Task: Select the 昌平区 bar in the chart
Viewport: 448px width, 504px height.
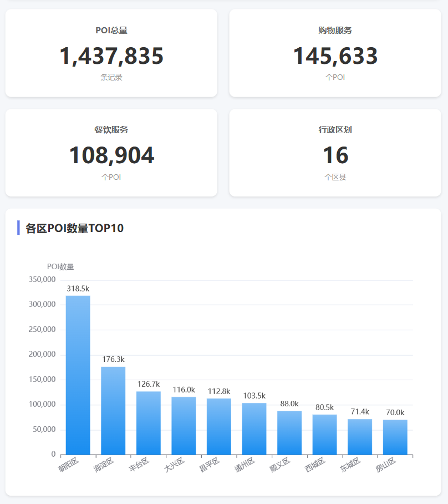Action: click(x=219, y=426)
